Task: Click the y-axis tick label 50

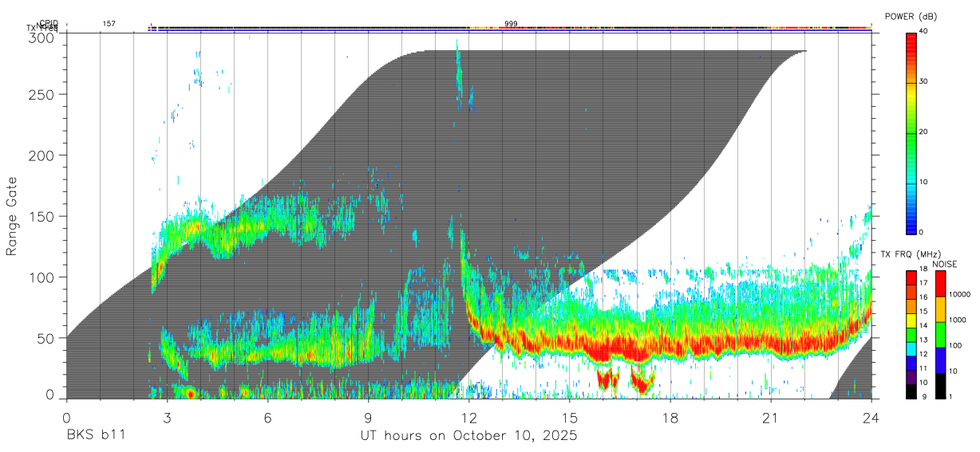Action: click(x=45, y=337)
